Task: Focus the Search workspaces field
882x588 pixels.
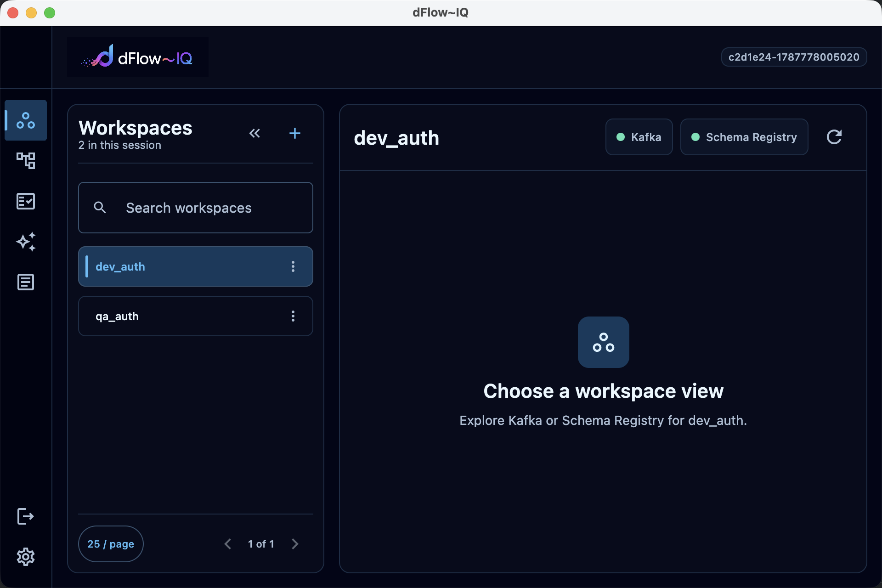Action: [x=196, y=208]
